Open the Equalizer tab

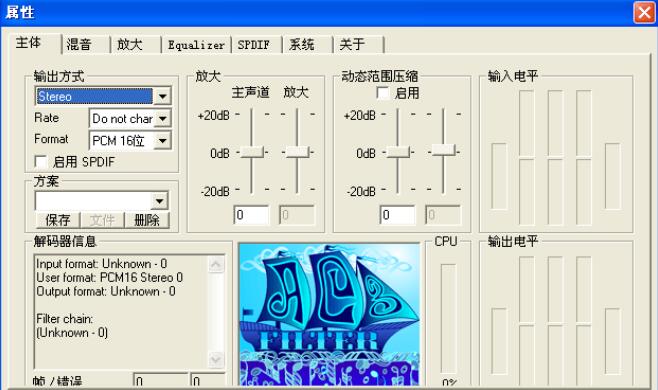coord(196,44)
